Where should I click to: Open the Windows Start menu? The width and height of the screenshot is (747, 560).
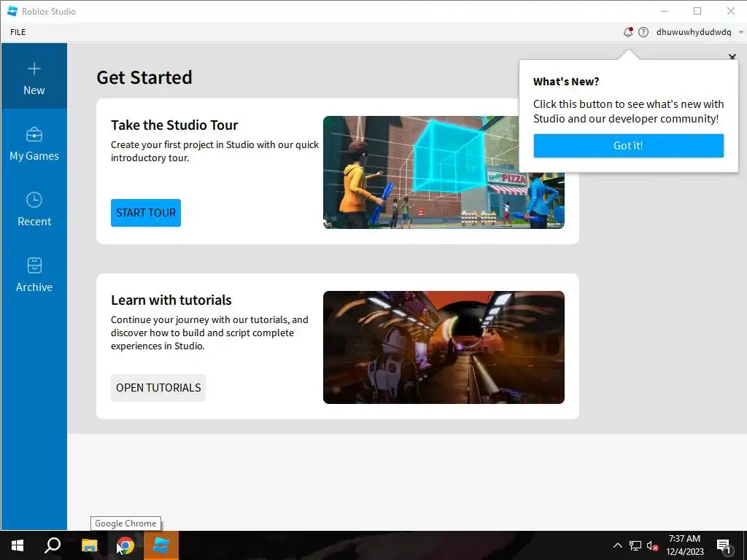pos(18,545)
